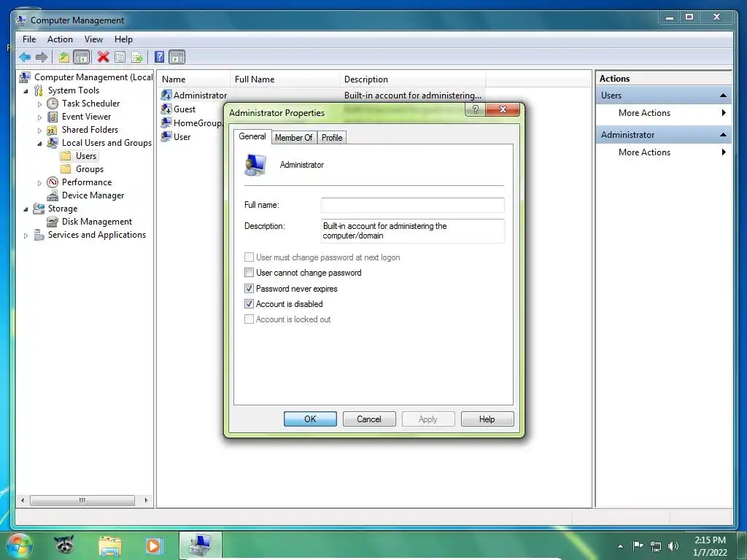The height and width of the screenshot is (560, 747).
Task: Open the View menu
Action: click(x=93, y=39)
